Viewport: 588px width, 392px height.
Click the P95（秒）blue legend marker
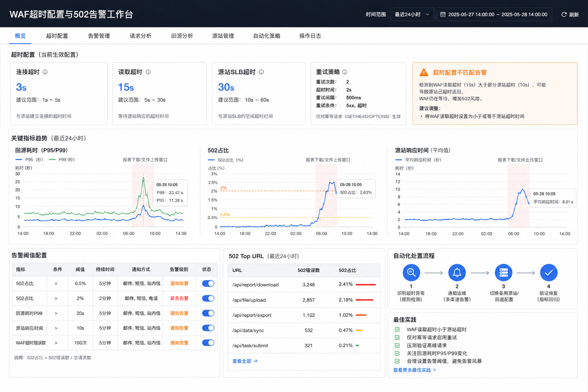click(x=19, y=160)
